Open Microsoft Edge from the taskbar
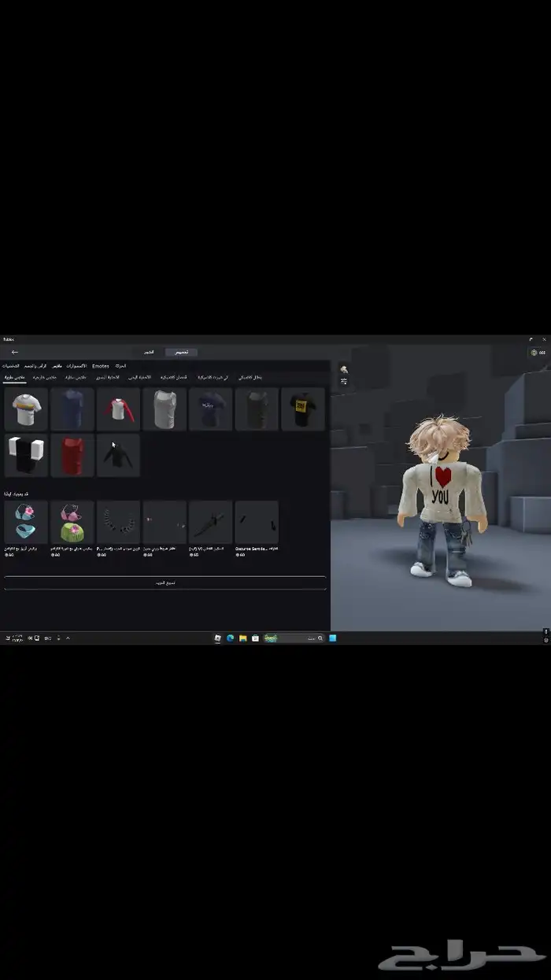 click(x=231, y=638)
